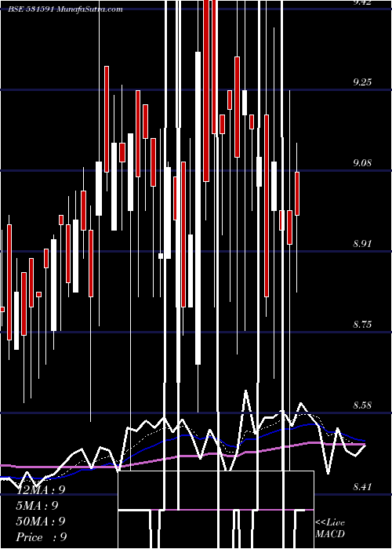The height and width of the screenshot is (549, 392).
Task: Click the 50MA : 9 legend entry
Action: [41, 522]
